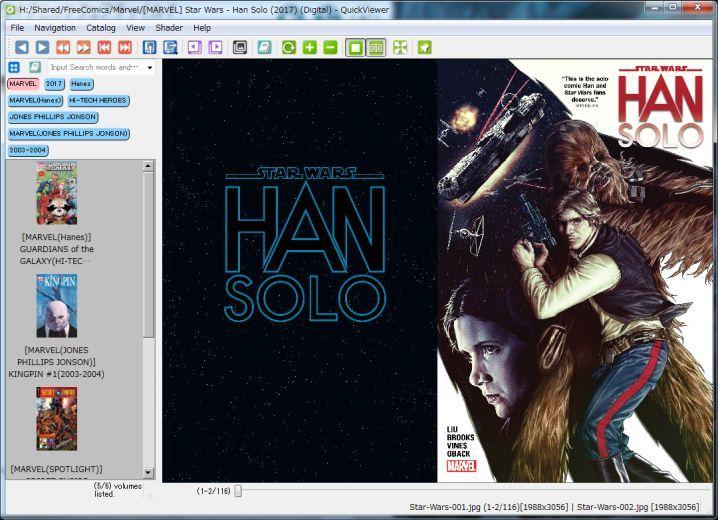Zoom in with the green plus icon
718x520 pixels.
(309, 47)
